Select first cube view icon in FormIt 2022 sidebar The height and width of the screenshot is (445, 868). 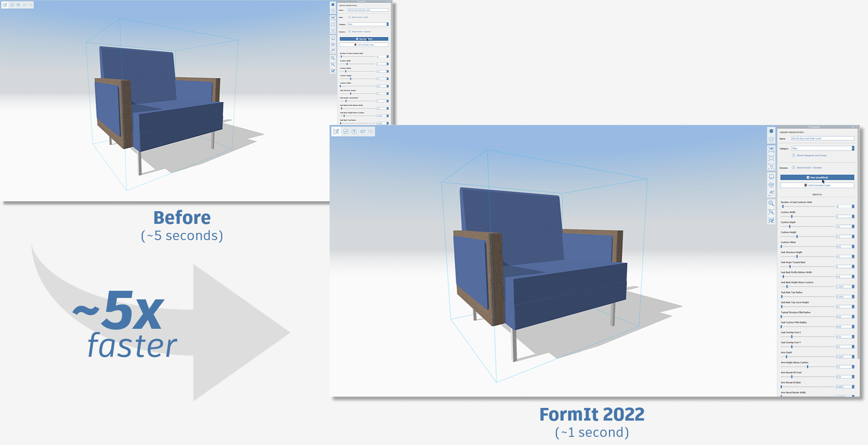point(771,149)
